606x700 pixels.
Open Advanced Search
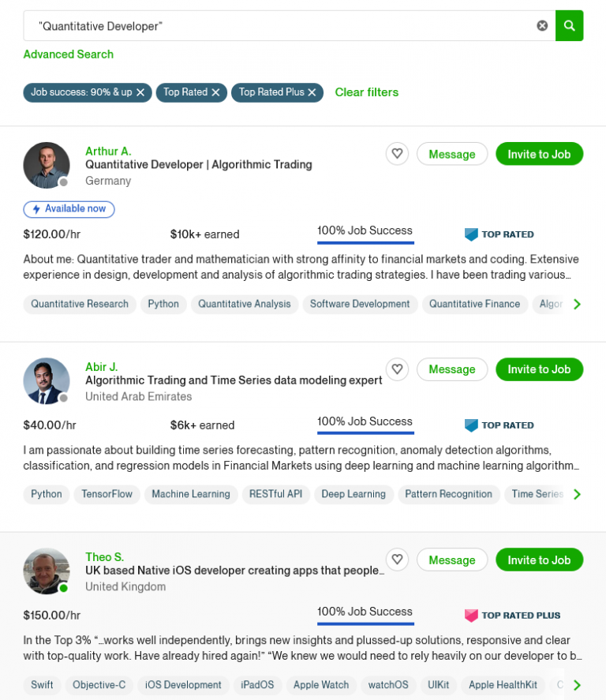click(69, 54)
